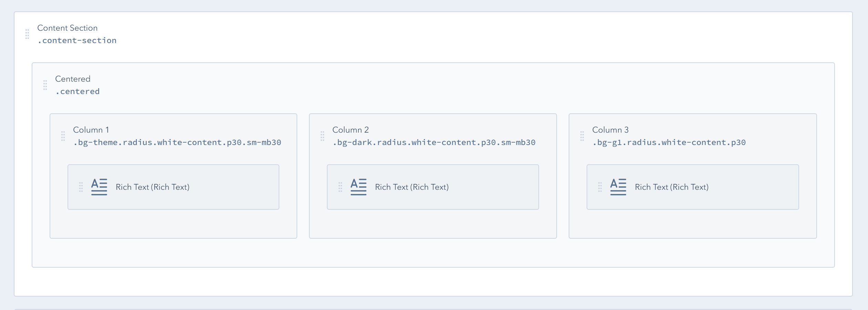Click the drag handle beside Column 1
This screenshot has width=868, height=310.
click(x=63, y=136)
